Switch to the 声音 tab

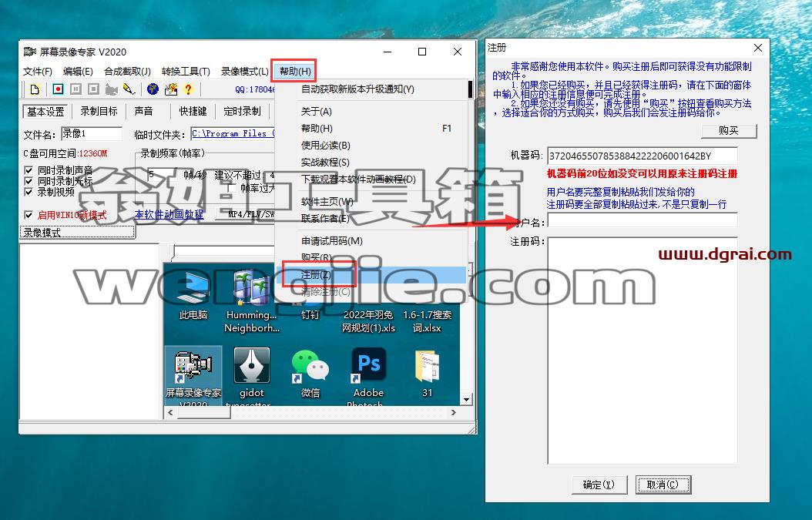(143, 111)
